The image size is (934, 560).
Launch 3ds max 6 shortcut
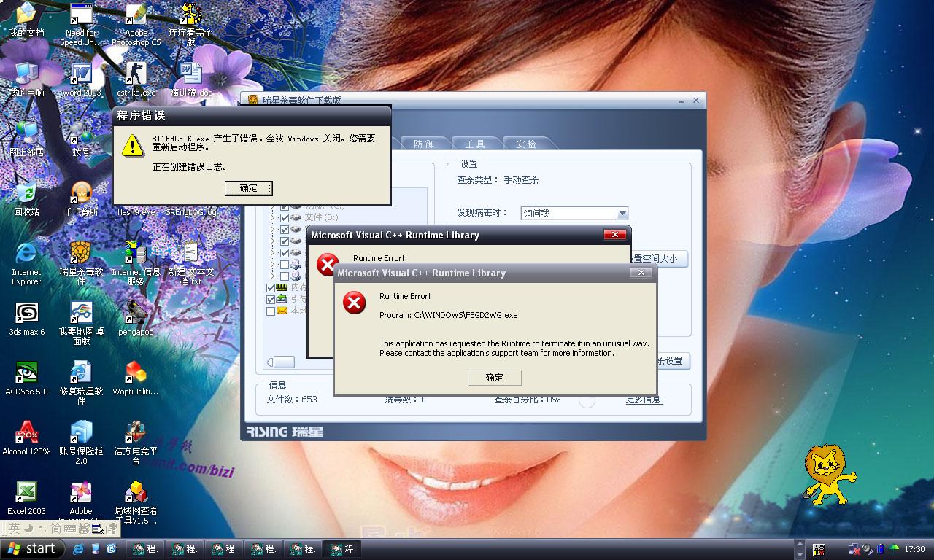point(26,318)
